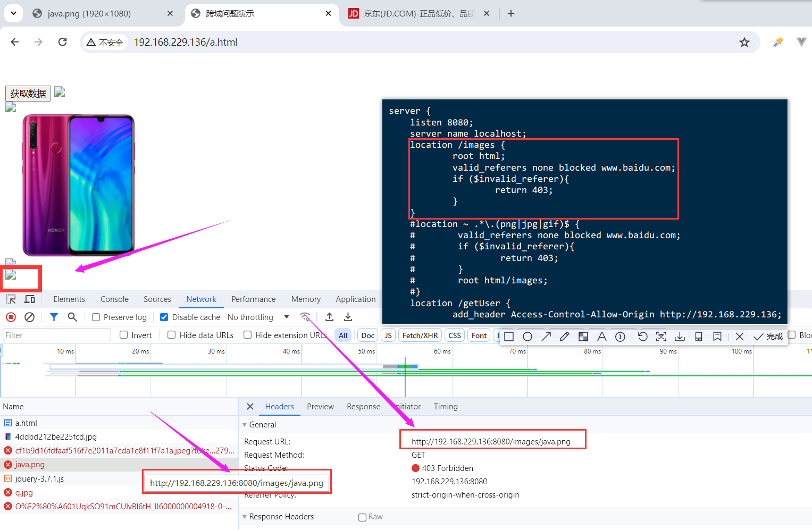Show All request types
This screenshot has height=530, width=812.
click(343, 335)
